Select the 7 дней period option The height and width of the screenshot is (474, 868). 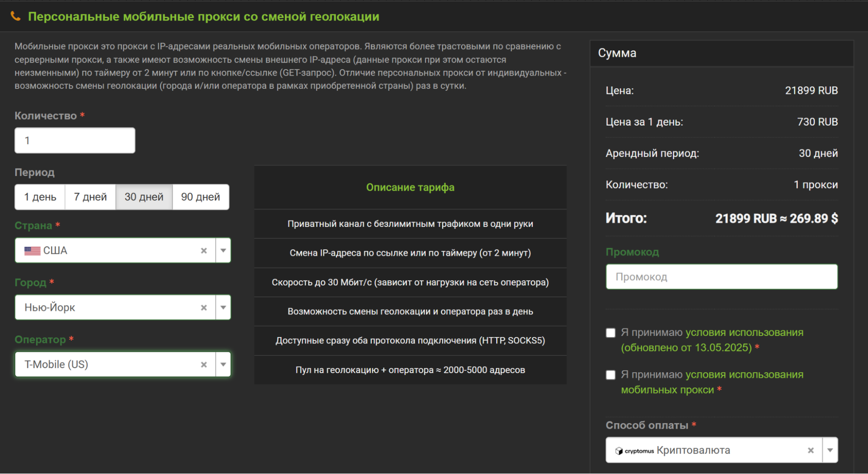[90, 197]
